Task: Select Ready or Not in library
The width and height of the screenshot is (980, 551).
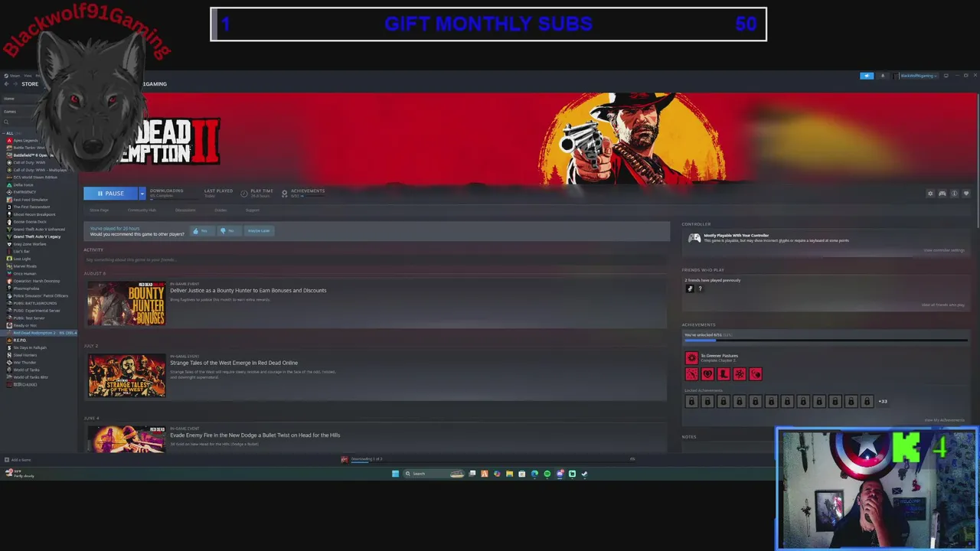Action: [x=24, y=325]
